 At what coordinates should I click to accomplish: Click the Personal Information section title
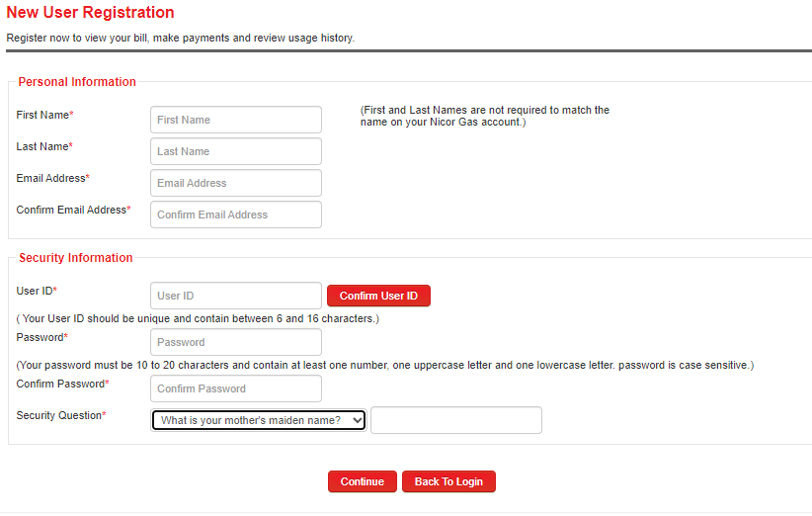(77, 82)
